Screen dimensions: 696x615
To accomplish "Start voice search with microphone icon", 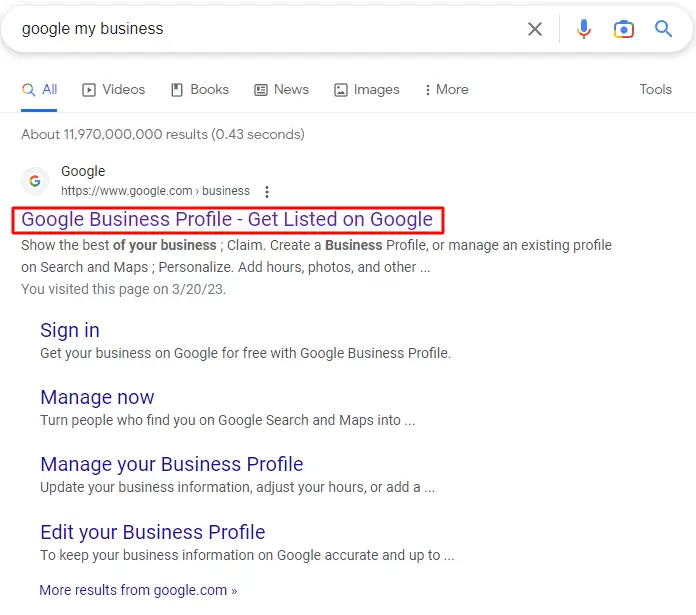I will coord(584,29).
